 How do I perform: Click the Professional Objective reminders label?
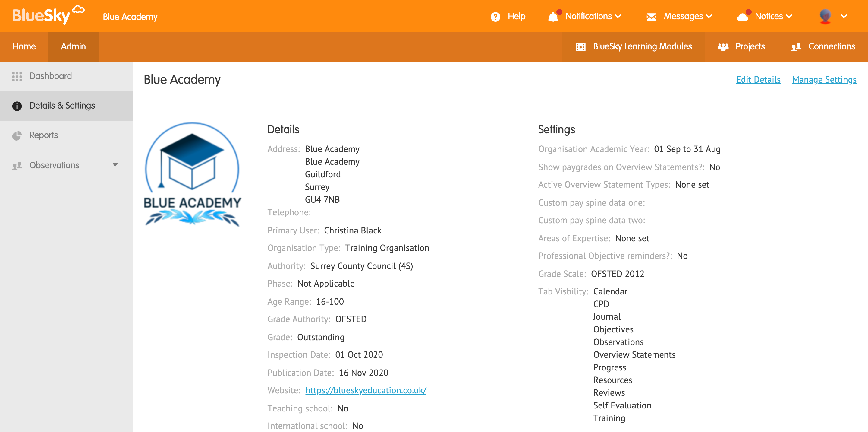pos(605,256)
